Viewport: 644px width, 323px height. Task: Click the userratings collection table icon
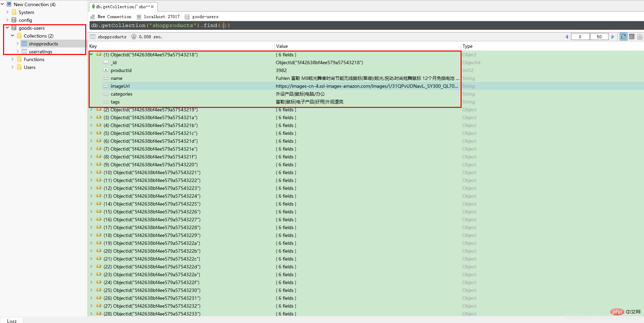[x=24, y=52]
